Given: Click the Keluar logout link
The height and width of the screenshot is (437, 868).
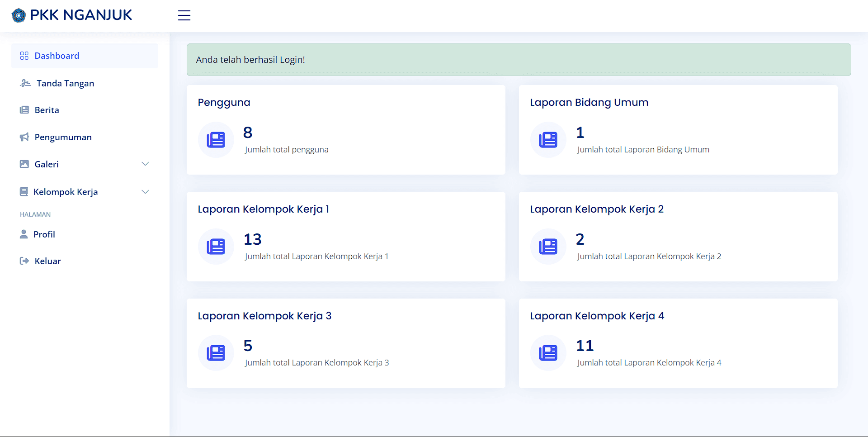Looking at the screenshot, I should [x=47, y=261].
